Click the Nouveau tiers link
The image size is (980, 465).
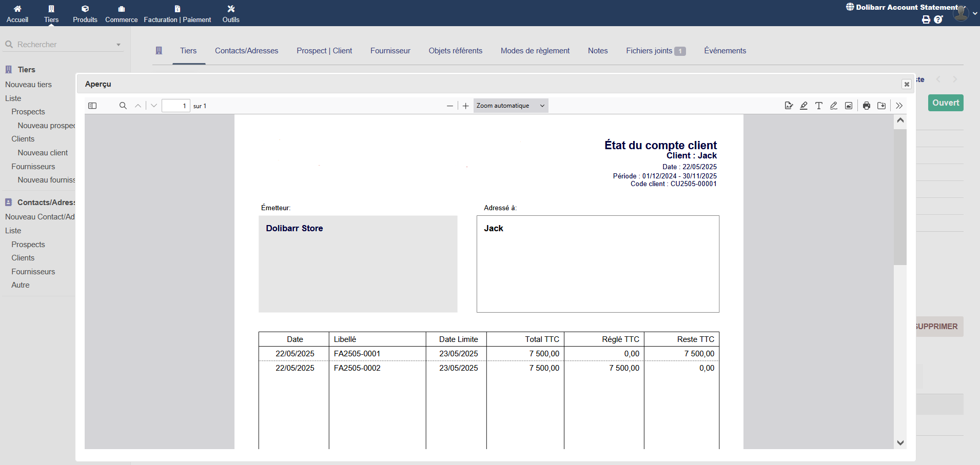(29, 85)
